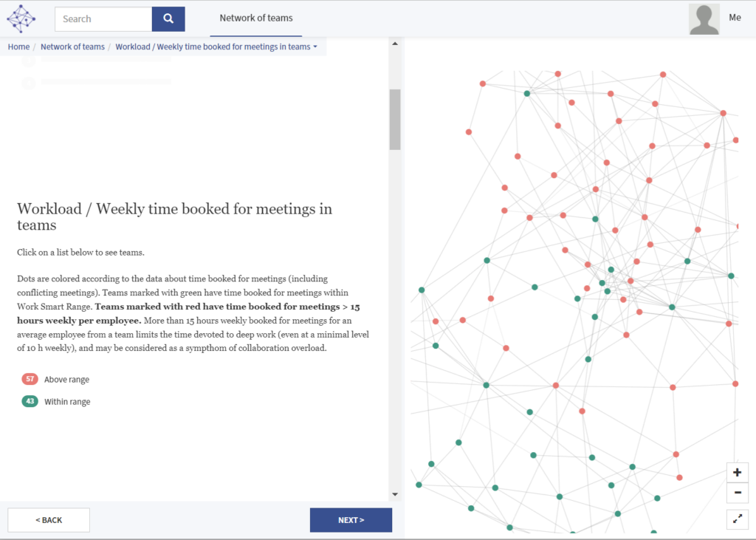Open the Me profile avatar
The height and width of the screenshot is (540, 756).
click(x=704, y=18)
